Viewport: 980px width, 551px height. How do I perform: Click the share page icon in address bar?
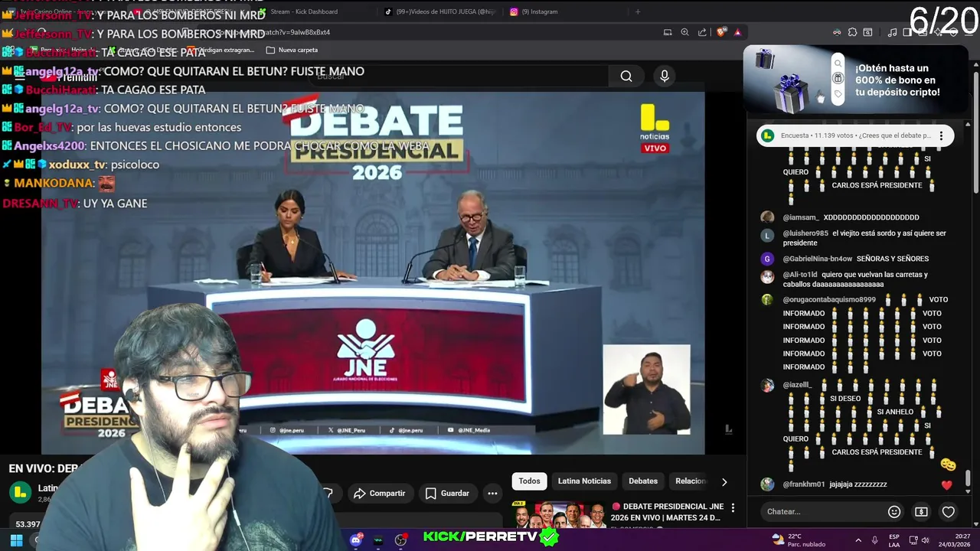point(702,32)
